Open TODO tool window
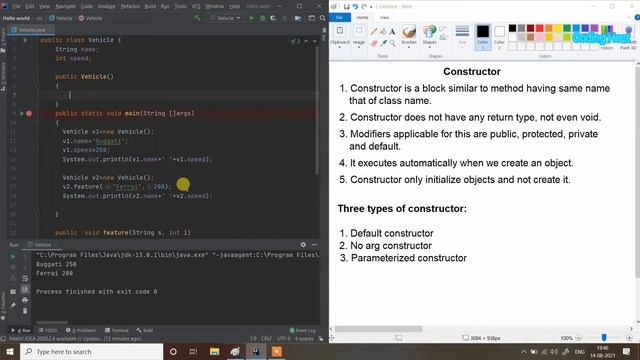The height and width of the screenshot is (360, 640). [x=48, y=330]
